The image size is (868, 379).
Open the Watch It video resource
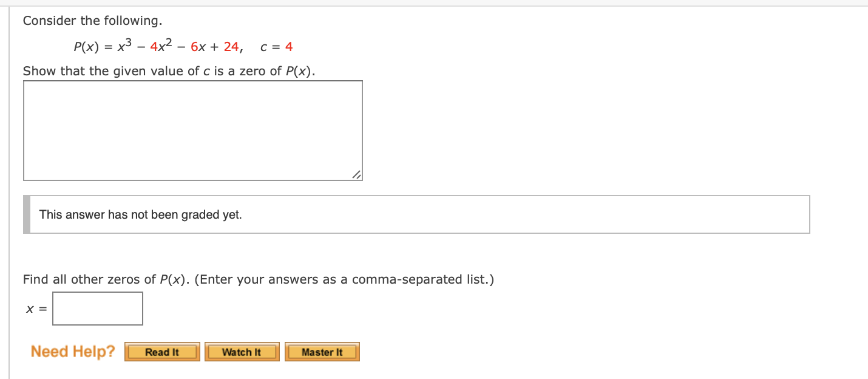[x=242, y=351]
